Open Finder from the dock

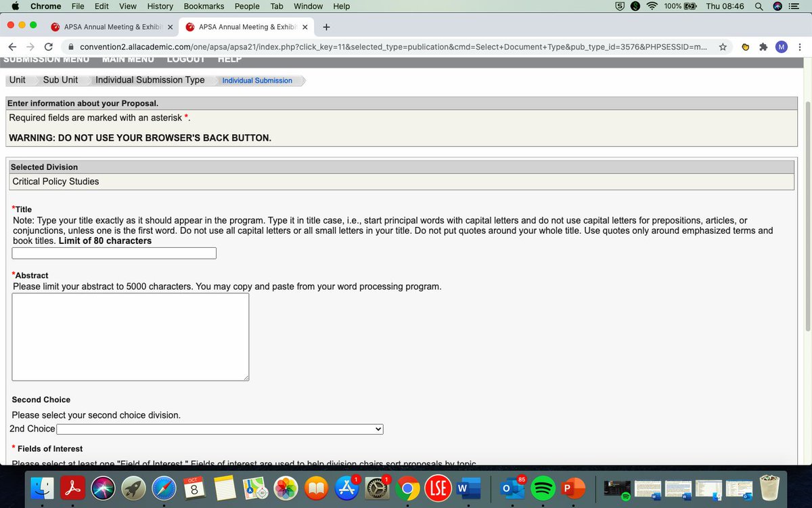coord(42,488)
